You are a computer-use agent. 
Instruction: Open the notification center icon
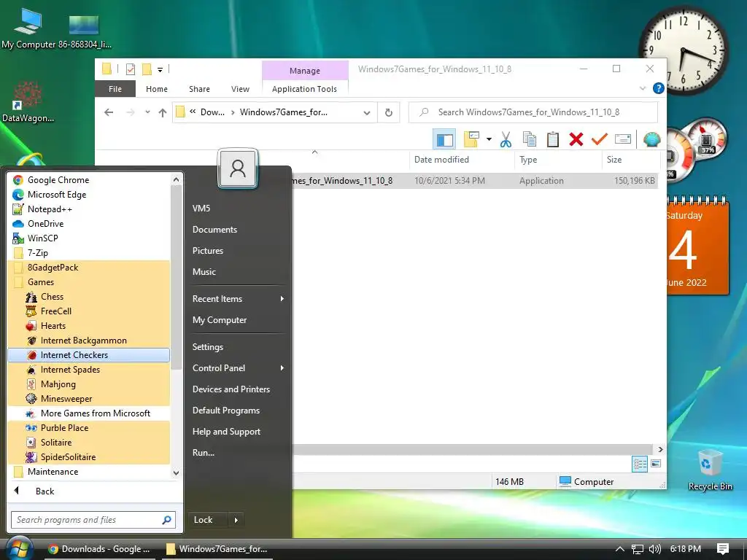[723, 549]
